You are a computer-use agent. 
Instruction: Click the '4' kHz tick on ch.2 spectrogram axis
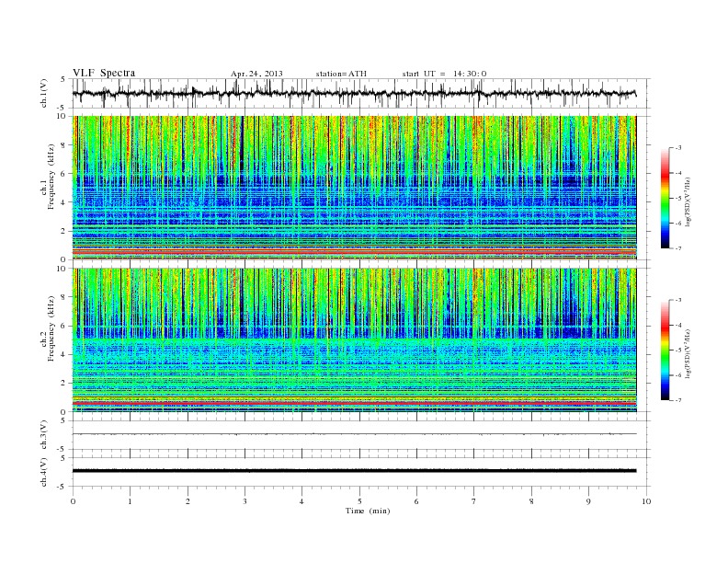pyautogui.click(x=63, y=354)
